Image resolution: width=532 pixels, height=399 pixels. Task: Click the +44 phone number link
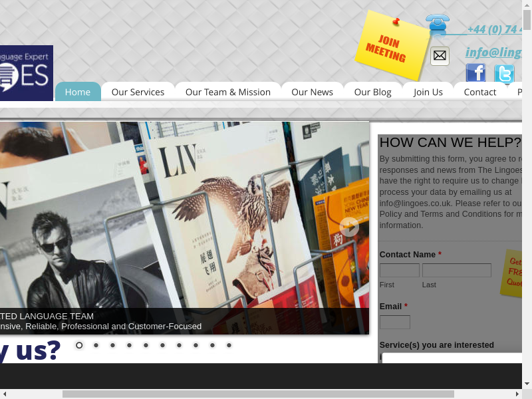494,29
